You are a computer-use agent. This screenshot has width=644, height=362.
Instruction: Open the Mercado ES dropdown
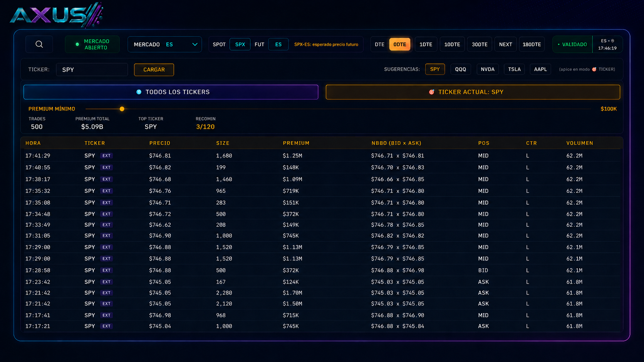(x=165, y=44)
